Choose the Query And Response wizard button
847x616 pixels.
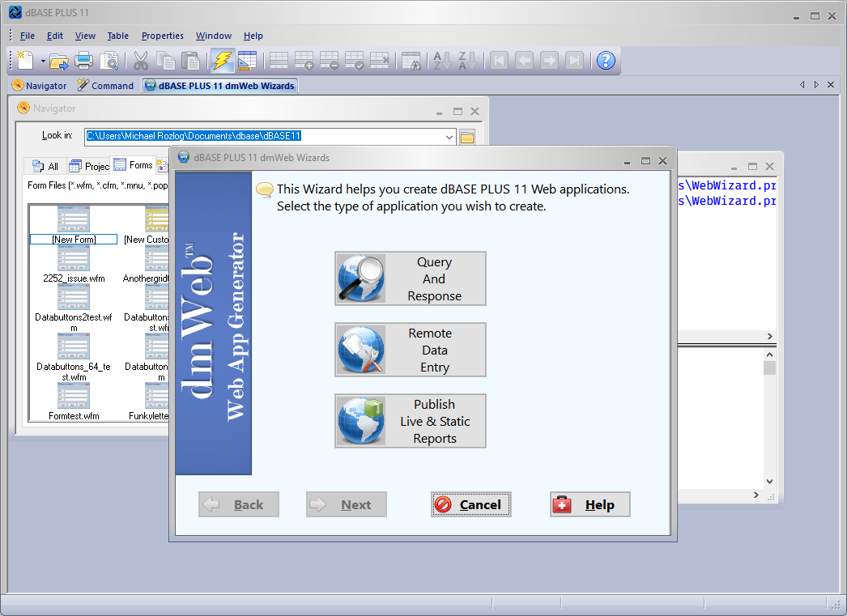[x=411, y=278]
